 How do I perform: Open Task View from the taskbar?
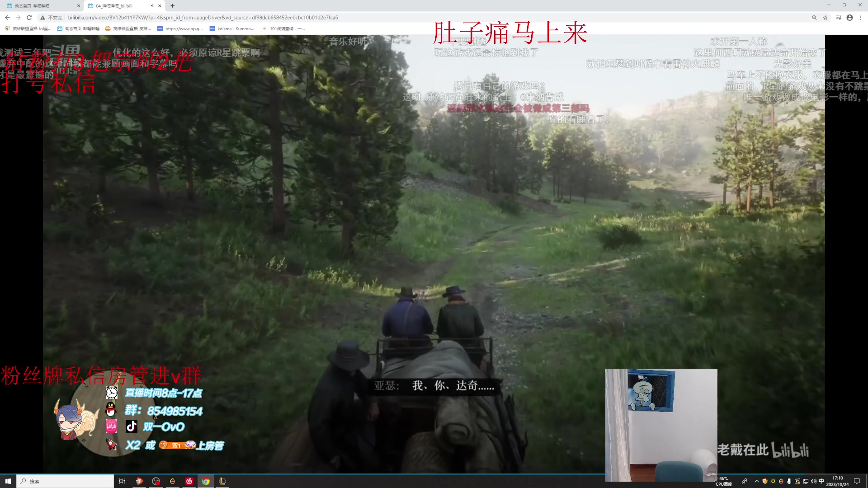click(x=122, y=481)
